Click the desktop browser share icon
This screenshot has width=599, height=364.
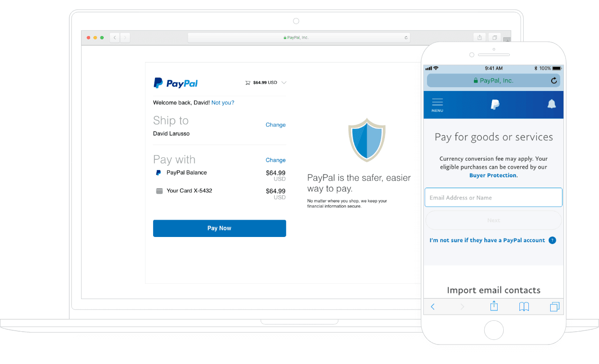coord(480,37)
